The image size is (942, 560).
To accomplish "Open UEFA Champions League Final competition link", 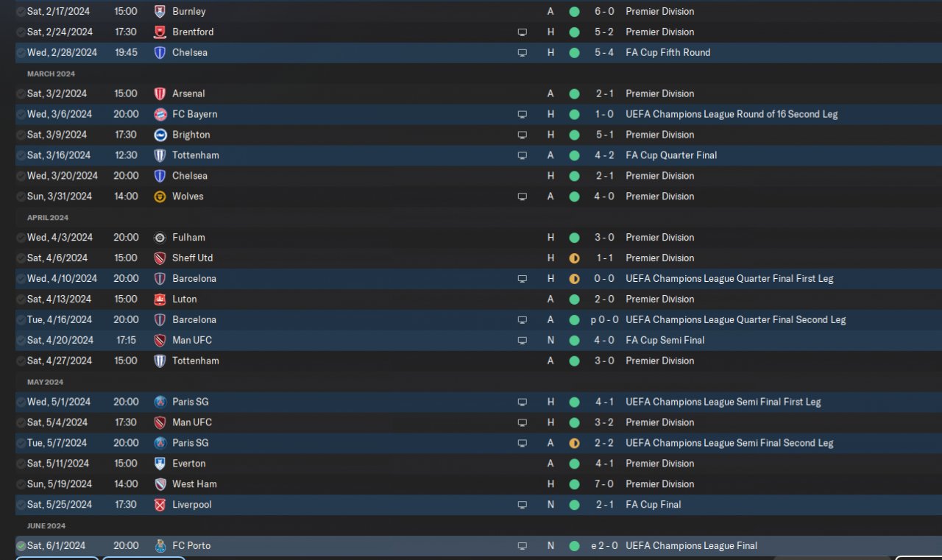I will click(691, 546).
